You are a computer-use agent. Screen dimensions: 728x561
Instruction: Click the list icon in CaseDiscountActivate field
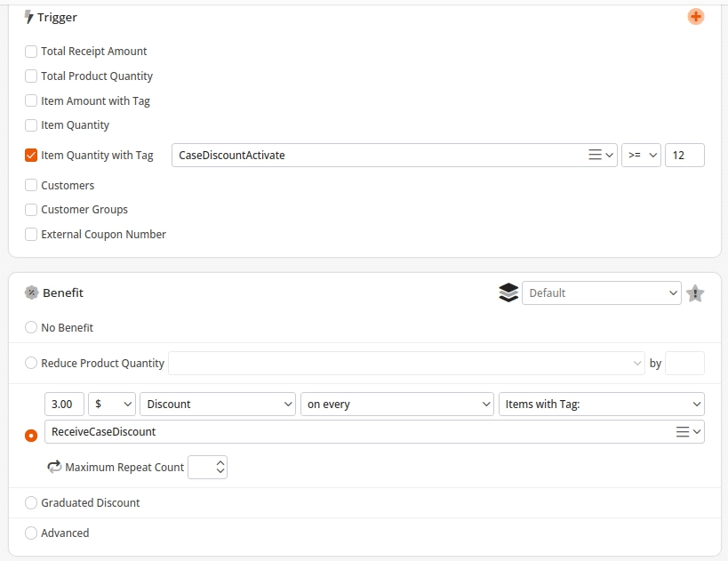click(x=596, y=155)
